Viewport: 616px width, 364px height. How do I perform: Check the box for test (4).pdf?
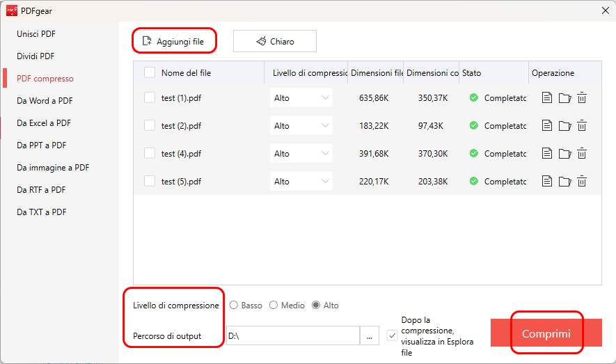(x=149, y=154)
